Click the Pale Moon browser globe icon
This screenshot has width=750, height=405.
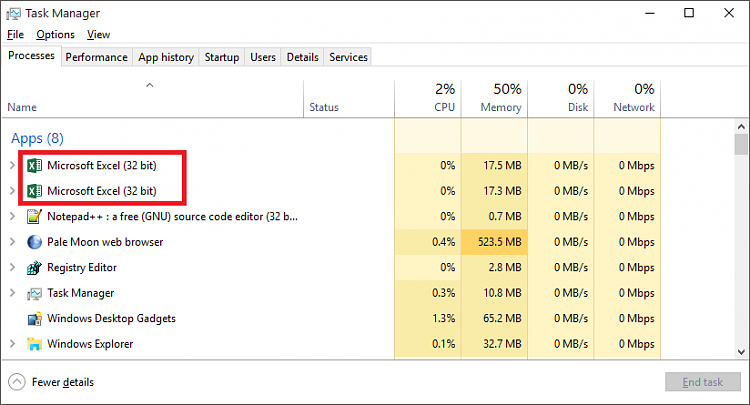point(34,242)
